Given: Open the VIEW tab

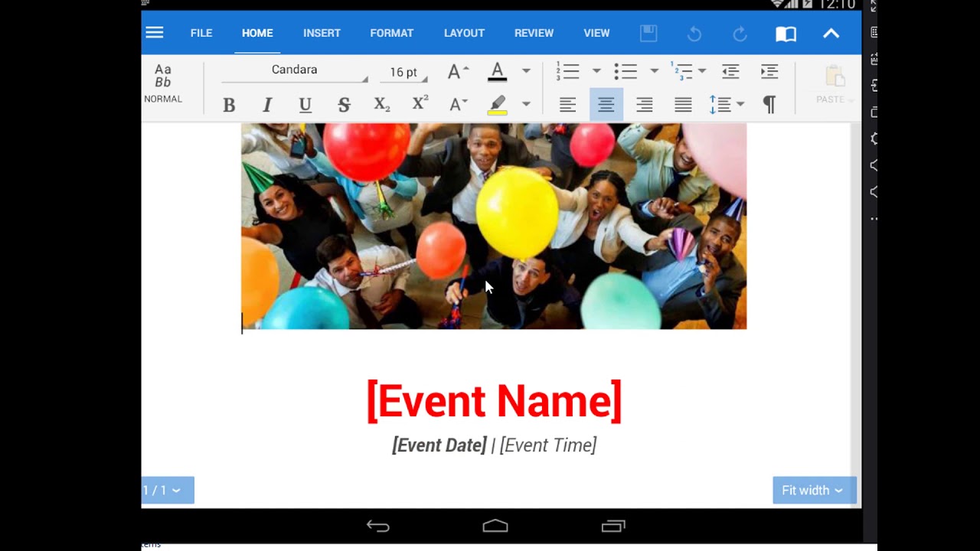Looking at the screenshot, I should pos(596,33).
